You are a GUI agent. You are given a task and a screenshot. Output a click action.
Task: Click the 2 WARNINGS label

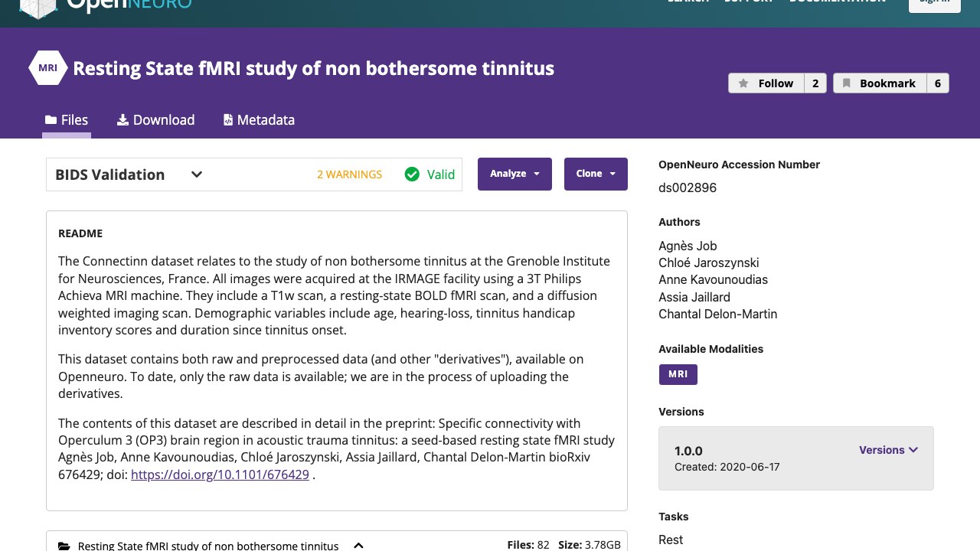pyautogui.click(x=349, y=174)
